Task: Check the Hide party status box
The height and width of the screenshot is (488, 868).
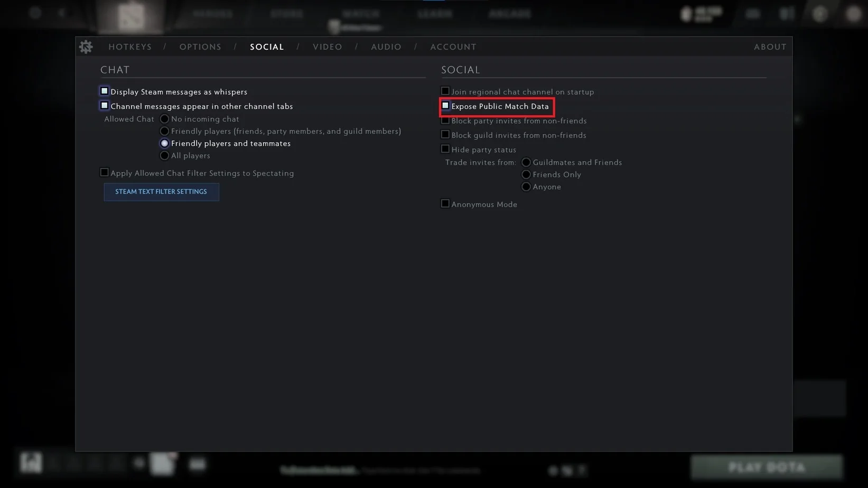Action: click(445, 149)
